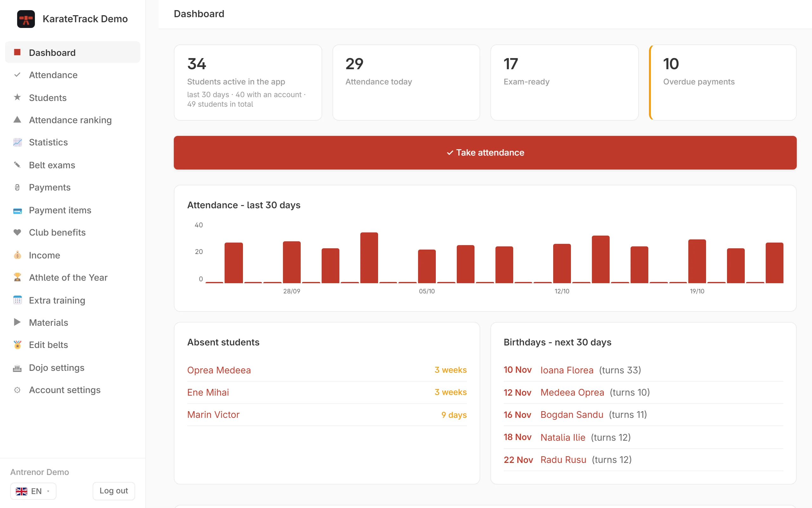Click the Attendance checkmark icon

17,75
